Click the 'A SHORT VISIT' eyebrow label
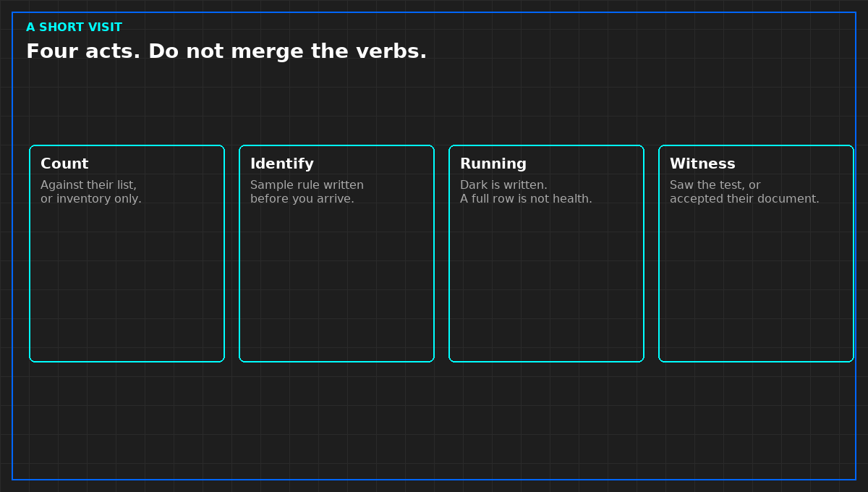 pyautogui.click(x=74, y=27)
